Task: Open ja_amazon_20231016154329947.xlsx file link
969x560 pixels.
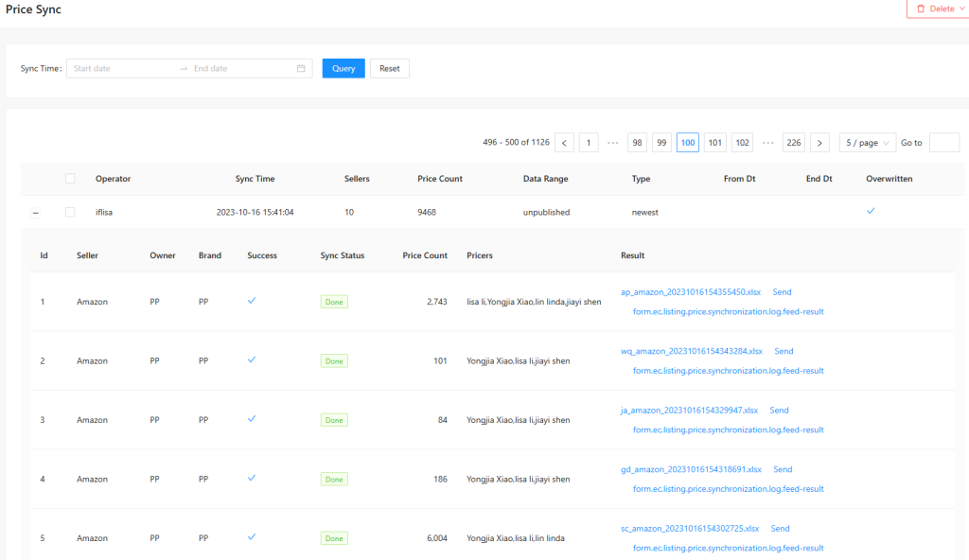Action: [x=689, y=411]
